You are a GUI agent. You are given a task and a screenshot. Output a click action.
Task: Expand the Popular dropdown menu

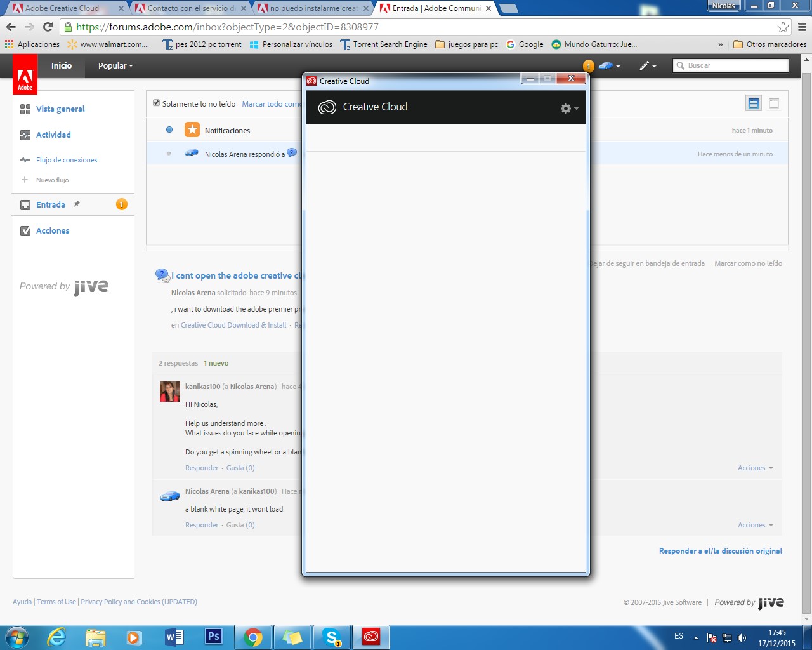[x=115, y=65]
